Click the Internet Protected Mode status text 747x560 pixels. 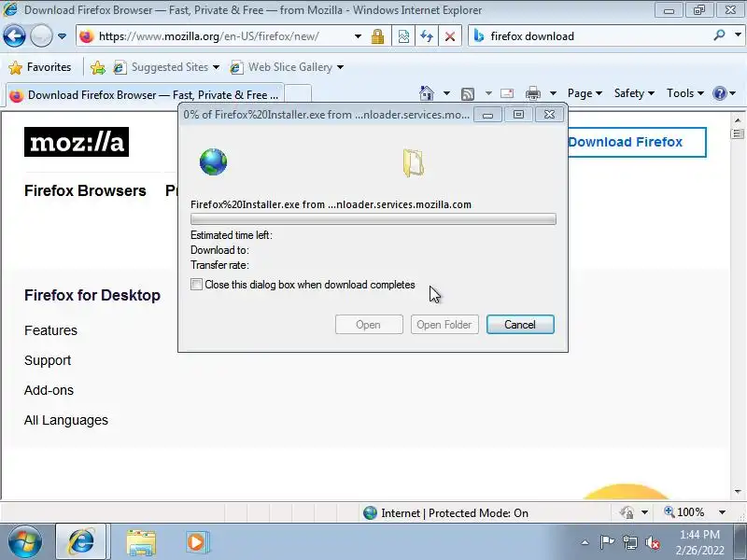click(455, 512)
